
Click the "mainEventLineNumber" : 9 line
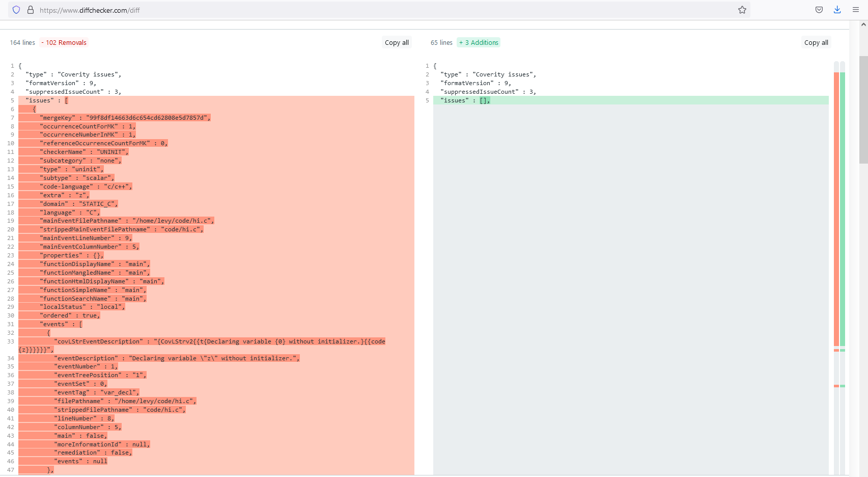click(86, 238)
